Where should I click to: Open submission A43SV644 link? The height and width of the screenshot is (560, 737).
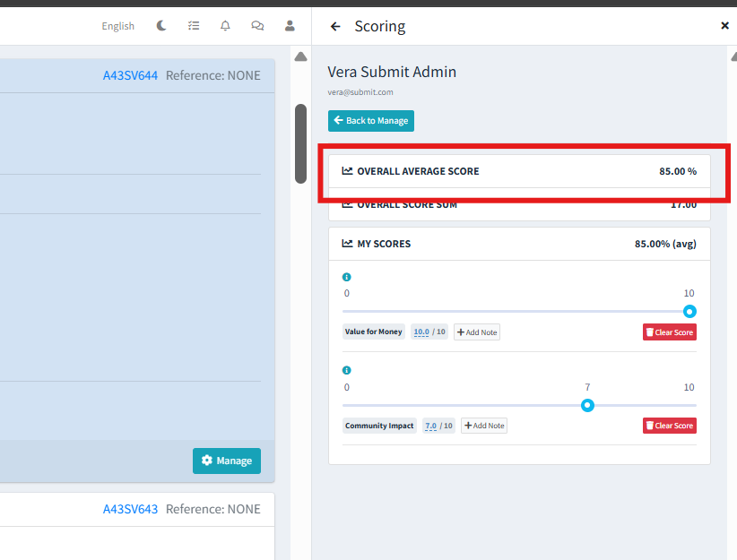pyautogui.click(x=130, y=75)
